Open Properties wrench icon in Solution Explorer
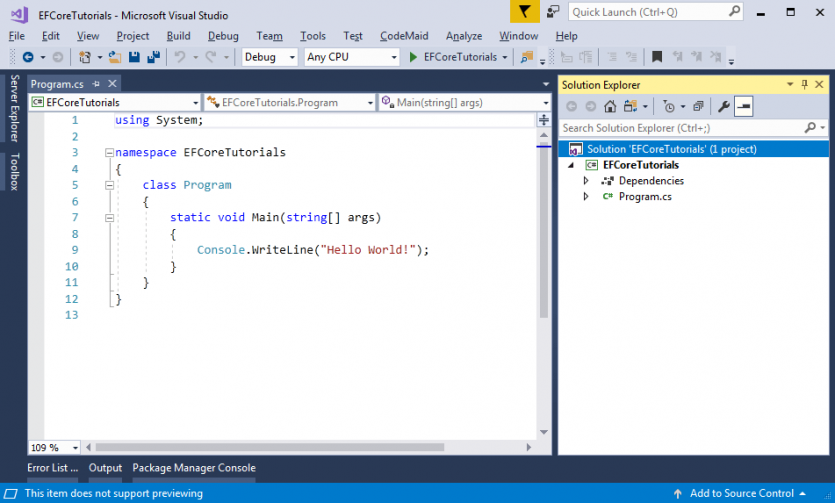 pyautogui.click(x=723, y=106)
